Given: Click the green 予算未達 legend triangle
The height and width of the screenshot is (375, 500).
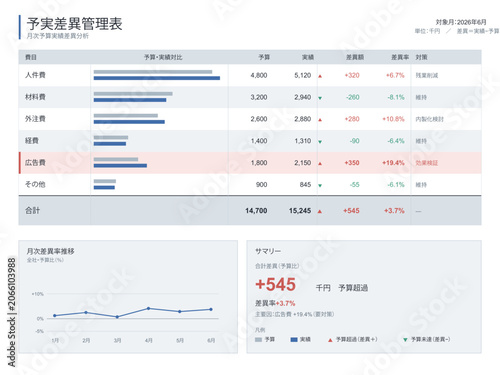Looking at the screenshot, I should point(405,340).
